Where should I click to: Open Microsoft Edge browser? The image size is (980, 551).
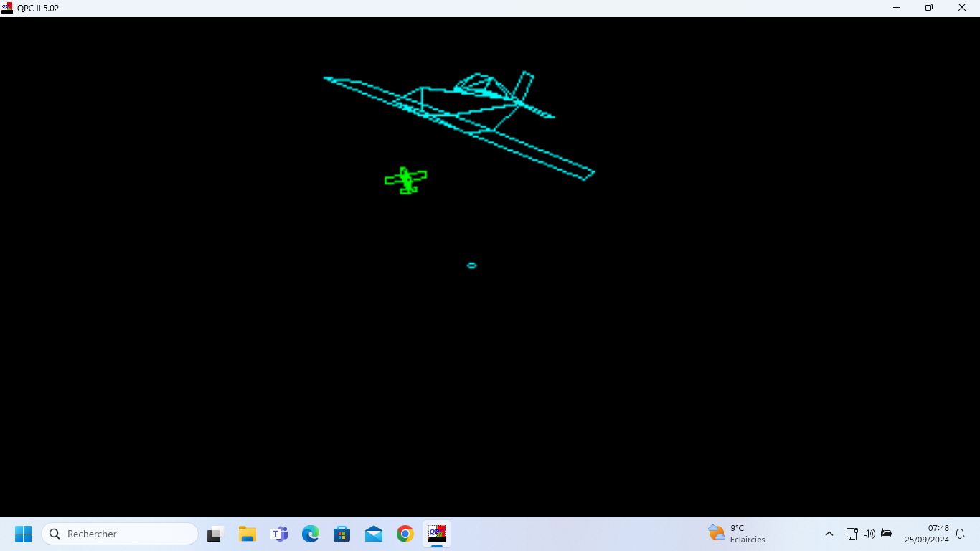311,534
